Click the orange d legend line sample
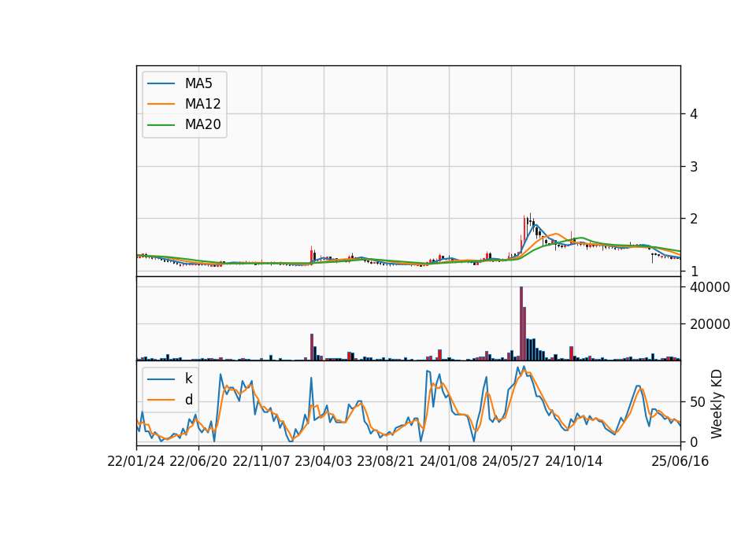The height and width of the screenshot is (543, 756). [161, 400]
